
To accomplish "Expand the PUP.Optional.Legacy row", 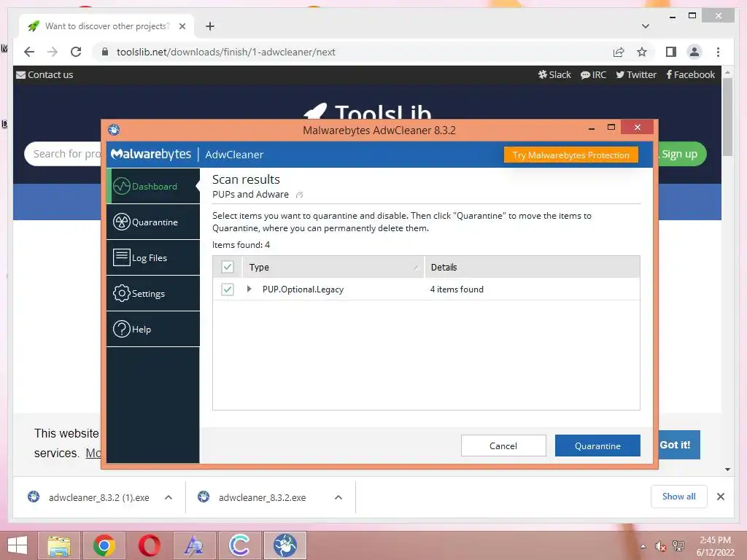I will point(249,289).
